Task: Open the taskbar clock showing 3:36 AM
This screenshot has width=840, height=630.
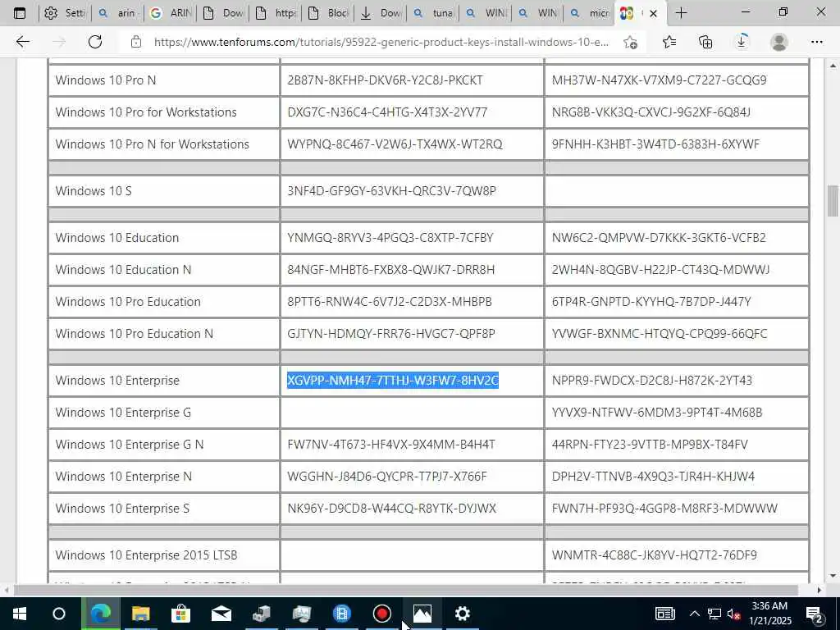Action: click(769, 614)
